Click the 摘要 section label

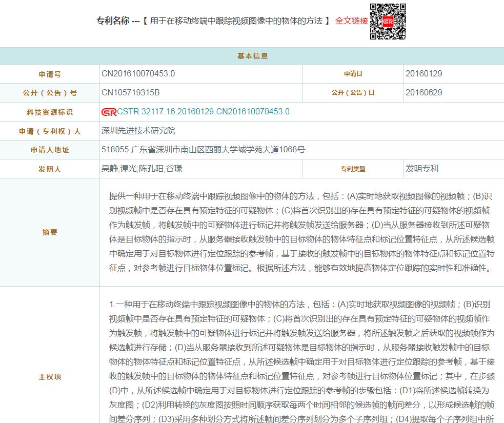[50, 232]
